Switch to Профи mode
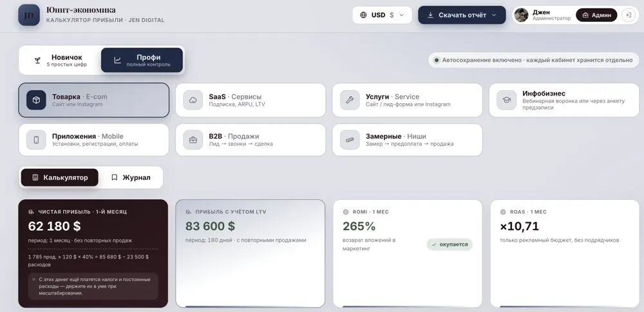The height and width of the screenshot is (312, 644). (x=142, y=61)
